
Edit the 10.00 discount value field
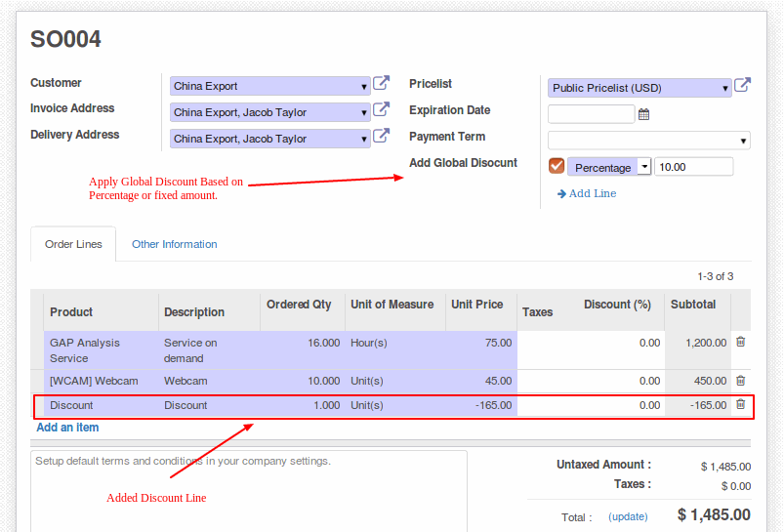[x=694, y=167]
